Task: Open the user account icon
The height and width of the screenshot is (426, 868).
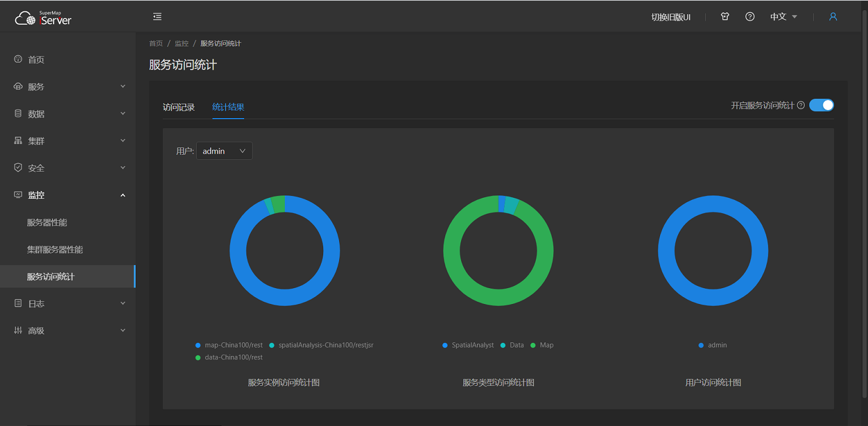Action: tap(833, 17)
